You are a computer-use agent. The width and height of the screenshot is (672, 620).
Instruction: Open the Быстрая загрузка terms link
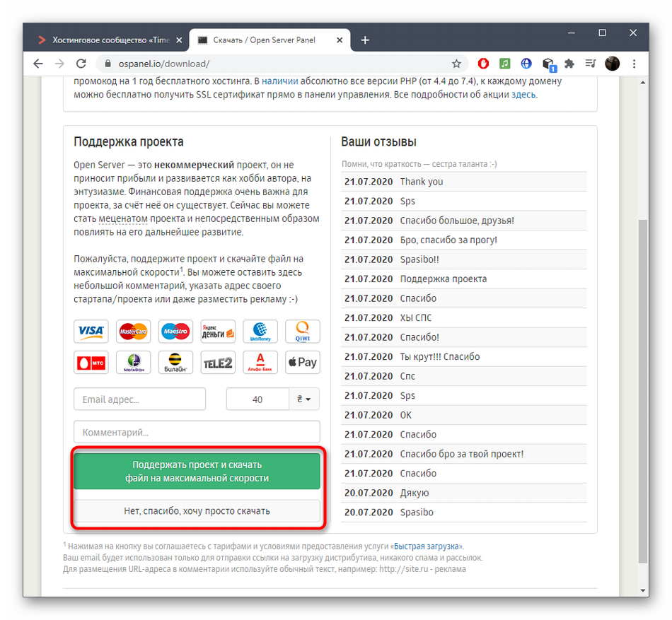point(426,546)
